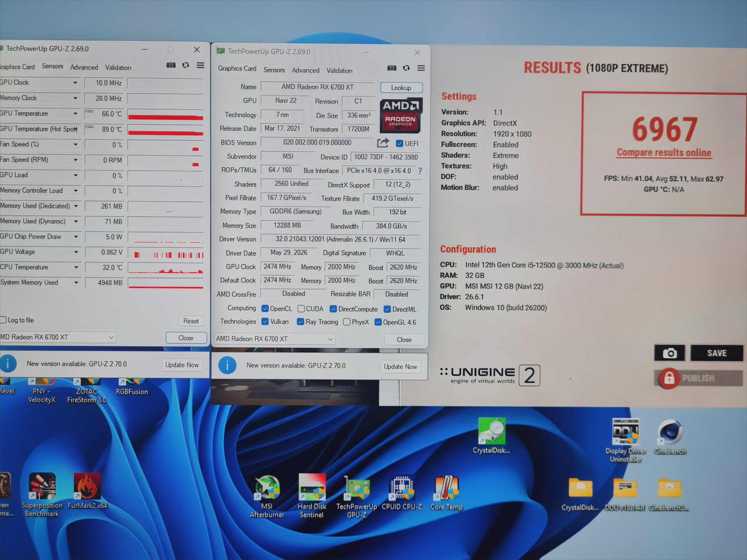Expand GPU Chip Power Draw dropdown
This screenshot has width=747, height=560.
(x=76, y=237)
